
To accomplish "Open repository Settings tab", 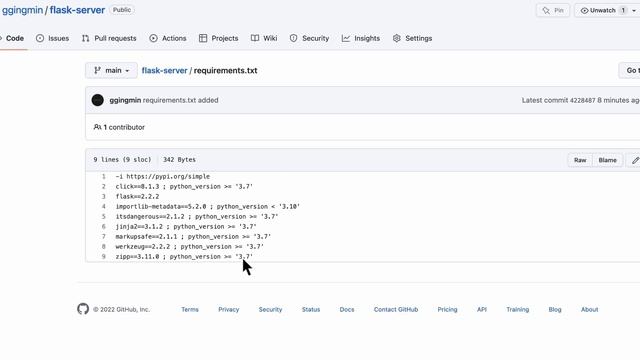I will (412, 38).
